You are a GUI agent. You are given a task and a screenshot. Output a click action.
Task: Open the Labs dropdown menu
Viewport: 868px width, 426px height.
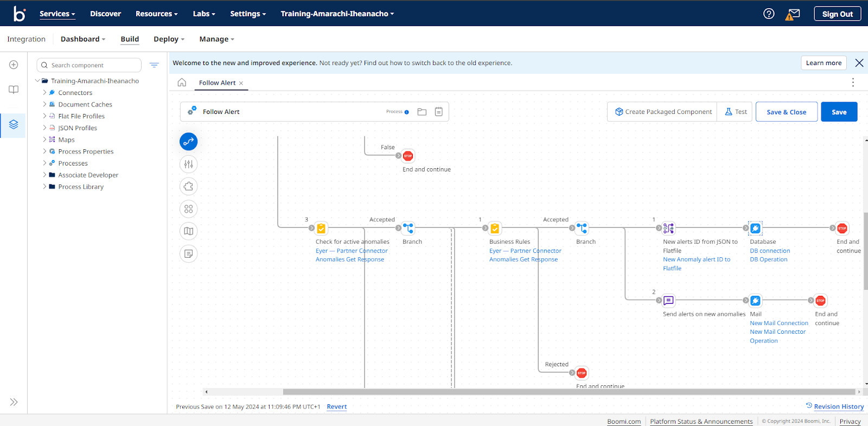point(204,14)
